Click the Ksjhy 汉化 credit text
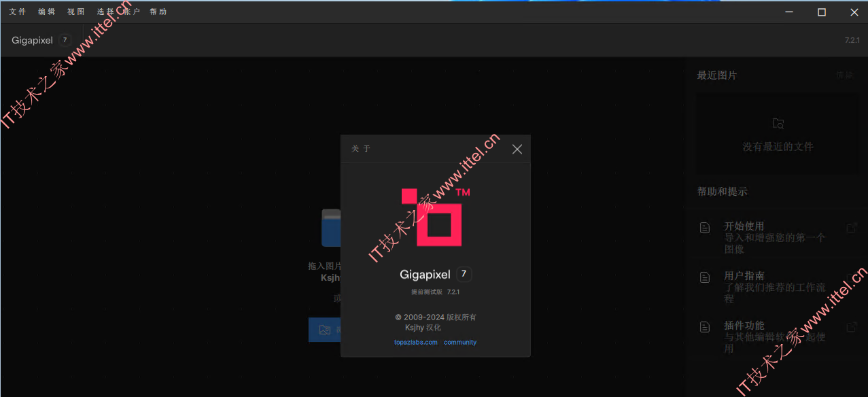The image size is (868, 397). (423, 328)
